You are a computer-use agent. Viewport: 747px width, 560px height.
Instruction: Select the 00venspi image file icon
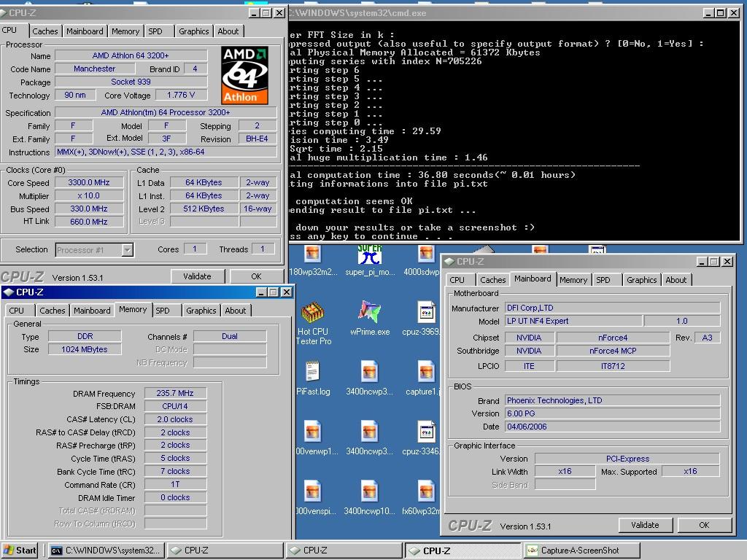point(314,498)
